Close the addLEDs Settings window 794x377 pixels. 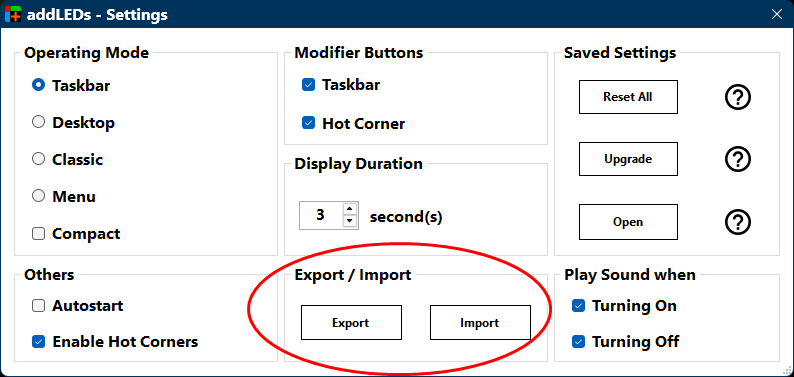pos(776,14)
